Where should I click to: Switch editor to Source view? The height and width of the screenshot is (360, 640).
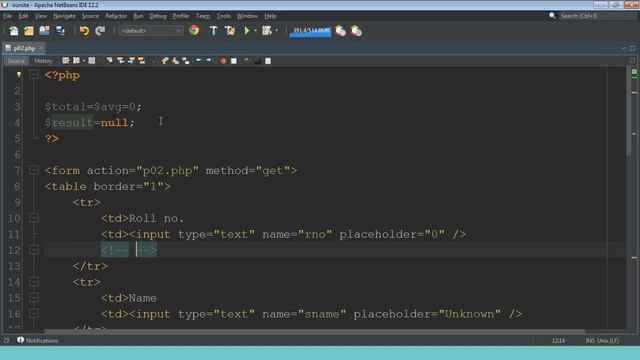(x=16, y=61)
